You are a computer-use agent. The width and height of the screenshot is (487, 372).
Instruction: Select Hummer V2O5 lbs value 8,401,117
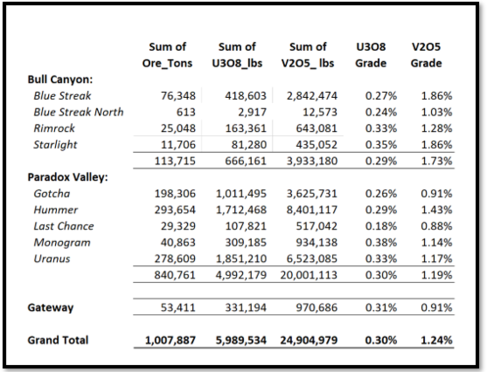click(x=312, y=210)
